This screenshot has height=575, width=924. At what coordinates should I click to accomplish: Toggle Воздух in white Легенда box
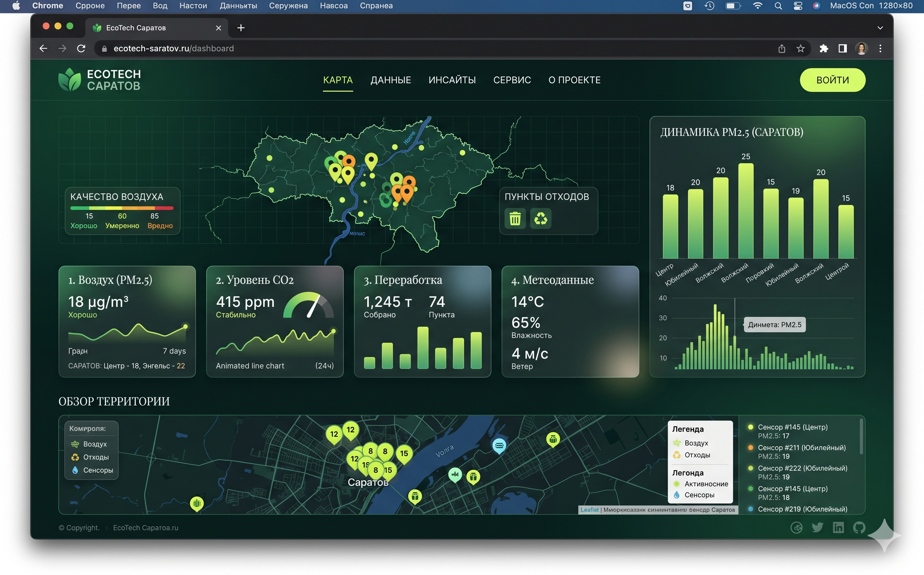tap(690, 443)
